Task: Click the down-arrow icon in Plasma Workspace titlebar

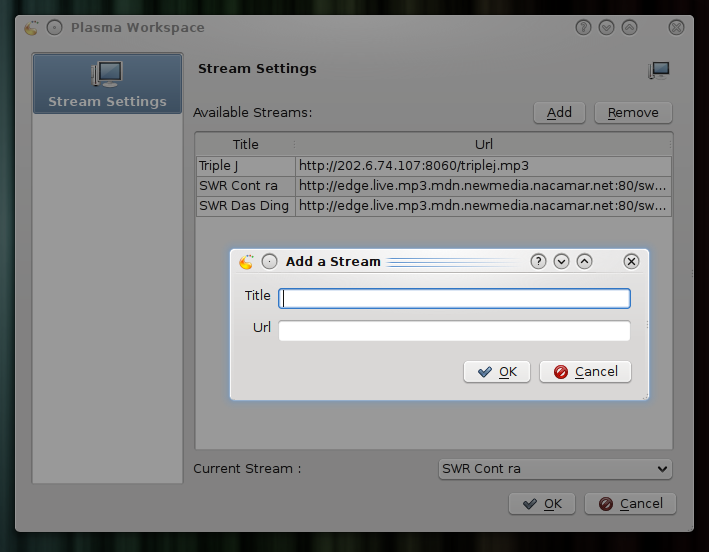Action: click(606, 28)
